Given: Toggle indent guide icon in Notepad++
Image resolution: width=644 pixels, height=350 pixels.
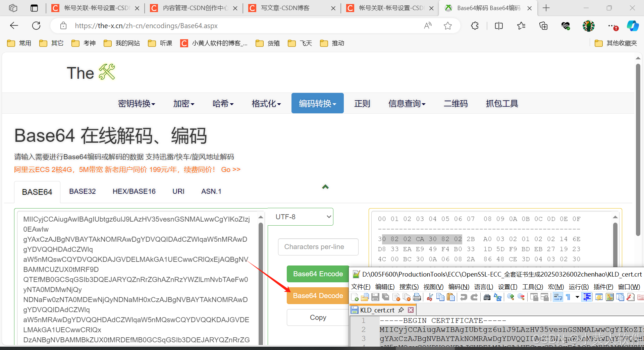Looking at the screenshot, I should tap(587, 297).
